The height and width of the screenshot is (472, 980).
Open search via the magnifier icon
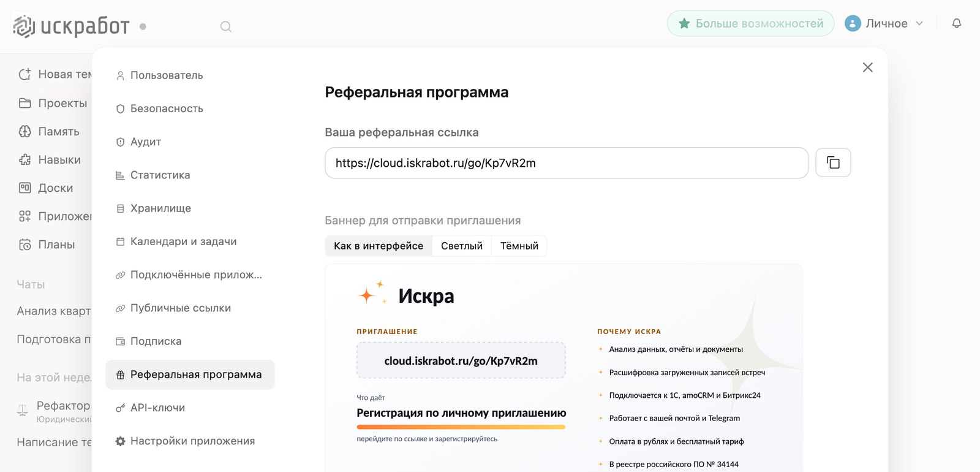click(226, 26)
